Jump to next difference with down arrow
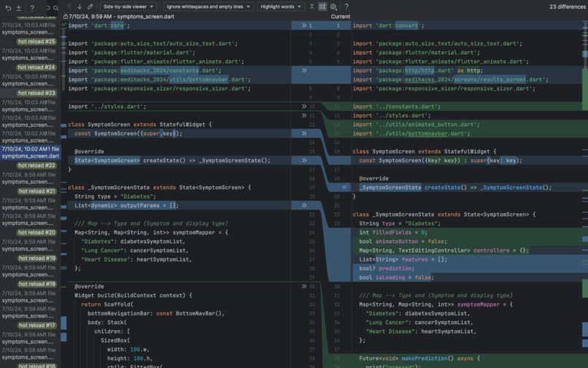Viewport: 588px width, 368px height. [80, 7]
